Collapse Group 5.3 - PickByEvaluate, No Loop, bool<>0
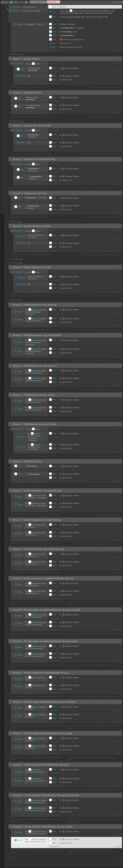This screenshot has height=868, width=123. pyautogui.click(x=10, y=366)
